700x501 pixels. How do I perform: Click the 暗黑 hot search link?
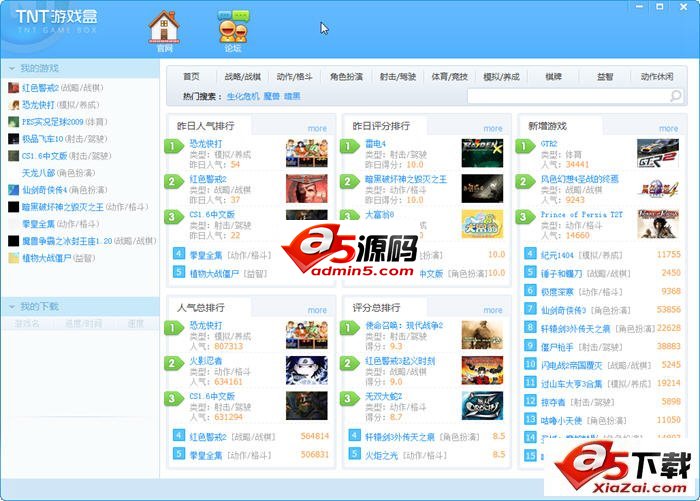292,96
